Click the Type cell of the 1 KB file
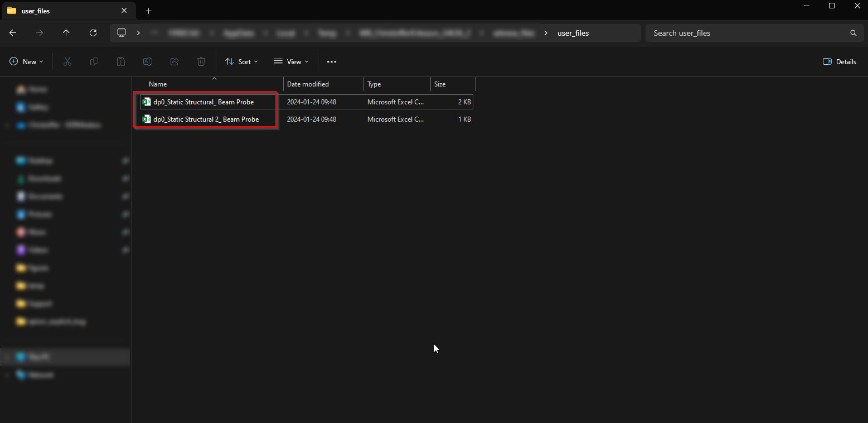The height and width of the screenshot is (423, 868). [x=395, y=119]
